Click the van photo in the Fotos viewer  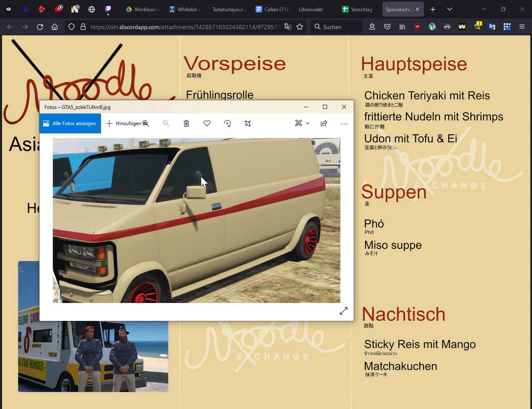click(197, 220)
